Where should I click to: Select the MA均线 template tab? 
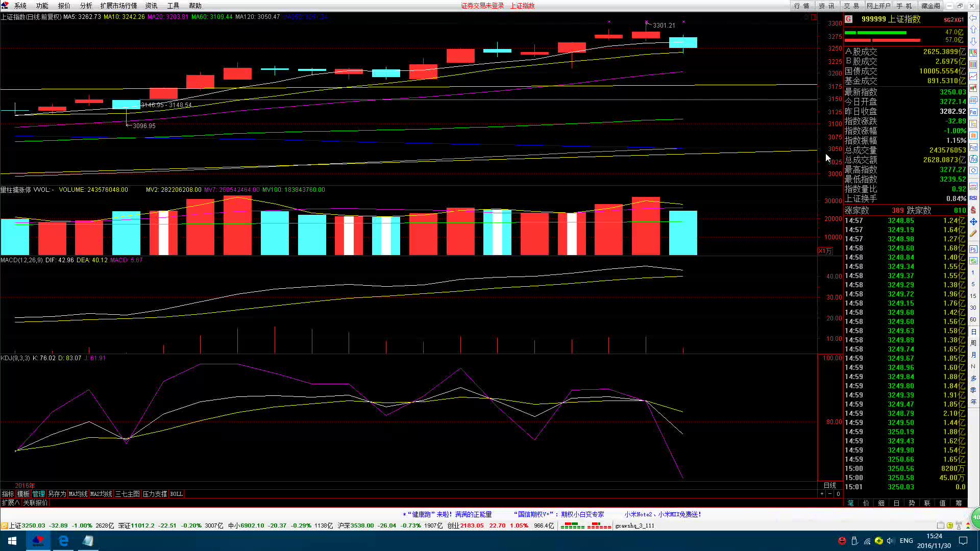coord(78,494)
